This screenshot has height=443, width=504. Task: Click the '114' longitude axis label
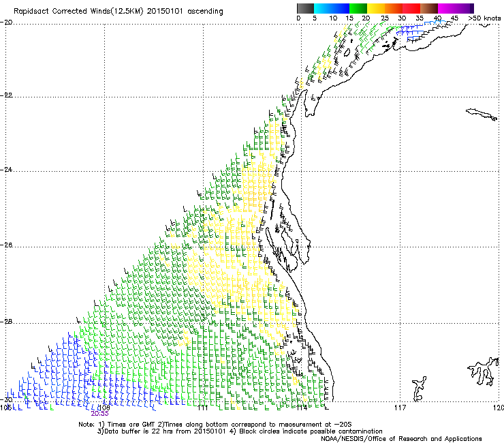(x=302, y=408)
